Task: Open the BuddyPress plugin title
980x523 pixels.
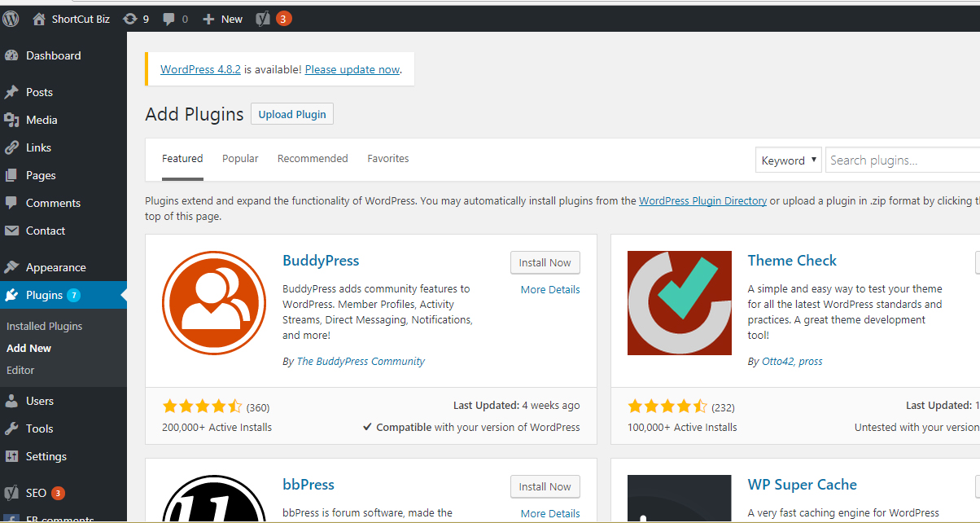Action: tap(321, 261)
